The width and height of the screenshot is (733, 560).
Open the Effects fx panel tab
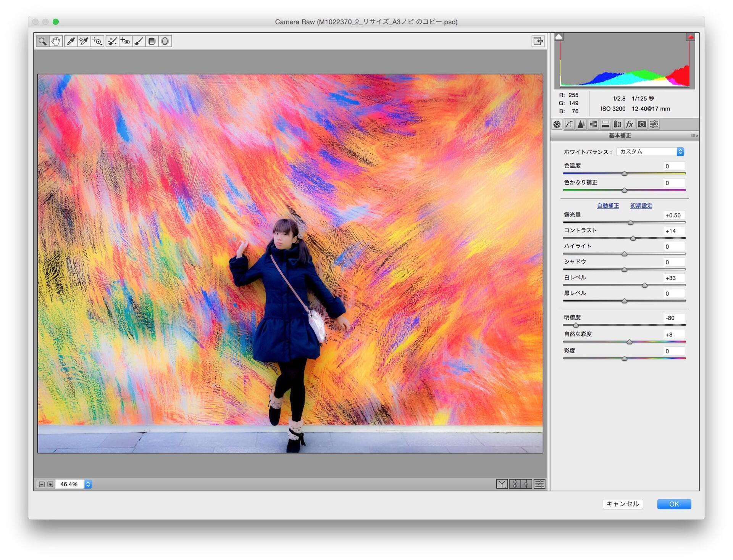pyautogui.click(x=630, y=124)
